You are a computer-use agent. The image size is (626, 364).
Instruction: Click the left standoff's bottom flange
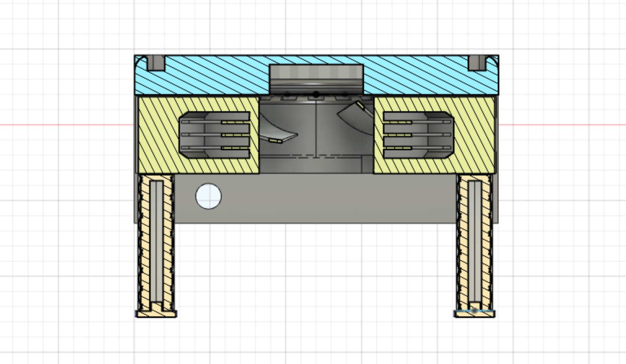(x=156, y=314)
